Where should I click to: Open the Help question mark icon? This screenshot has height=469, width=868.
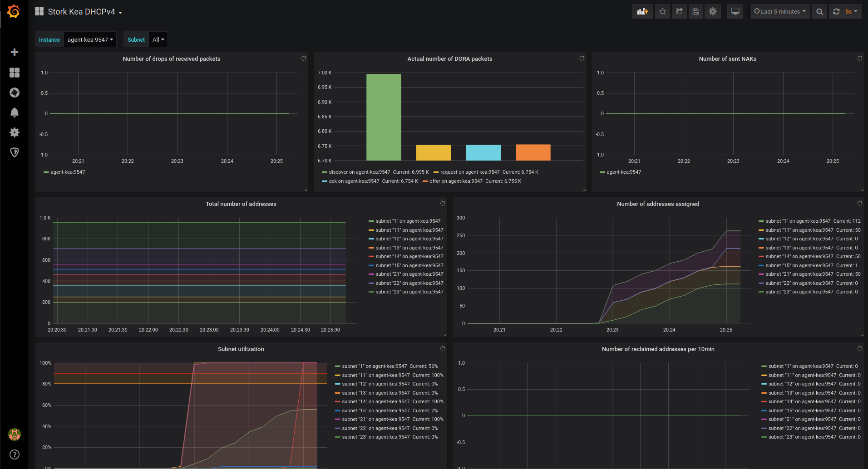(x=15, y=454)
